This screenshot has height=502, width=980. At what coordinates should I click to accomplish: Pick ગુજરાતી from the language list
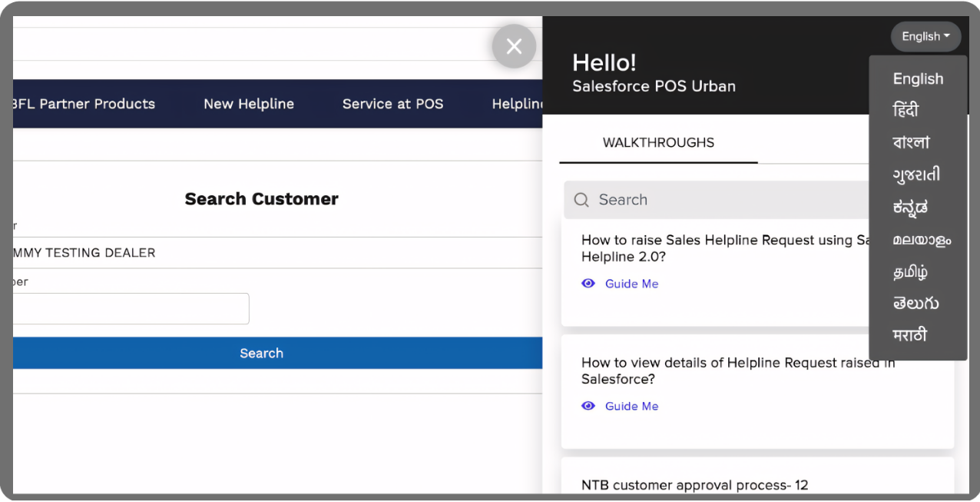(915, 175)
